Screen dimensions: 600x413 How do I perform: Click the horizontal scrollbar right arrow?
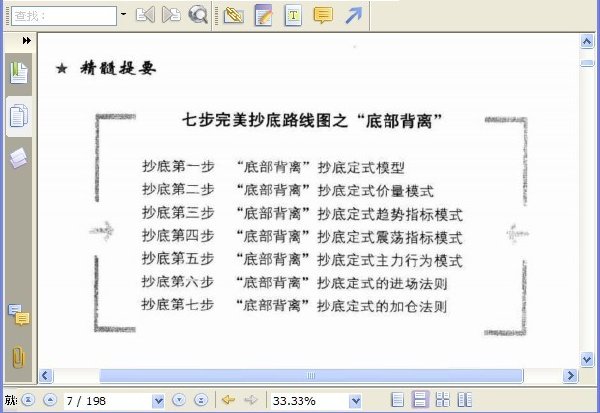pyautogui.click(x=570, y=375)
